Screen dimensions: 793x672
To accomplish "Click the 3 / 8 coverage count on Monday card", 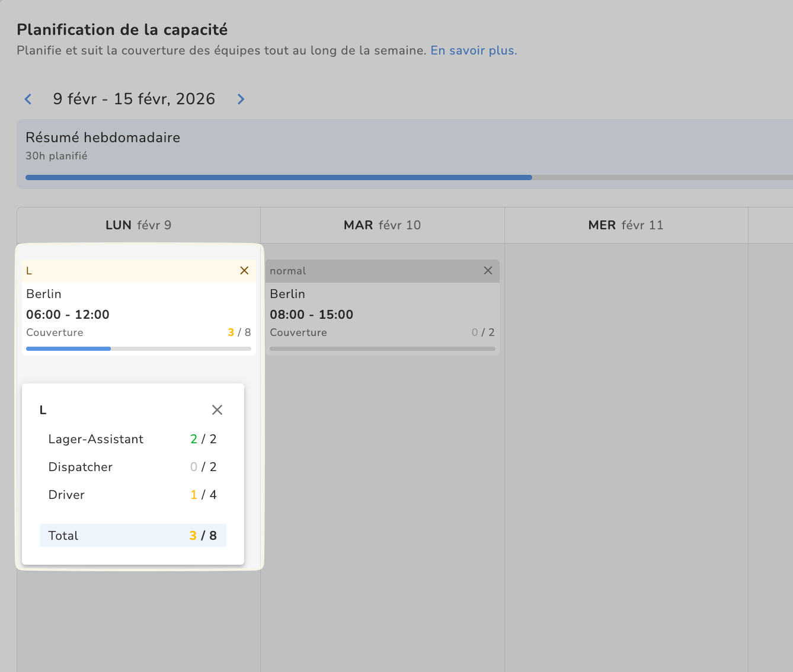I will pos(239,332).
